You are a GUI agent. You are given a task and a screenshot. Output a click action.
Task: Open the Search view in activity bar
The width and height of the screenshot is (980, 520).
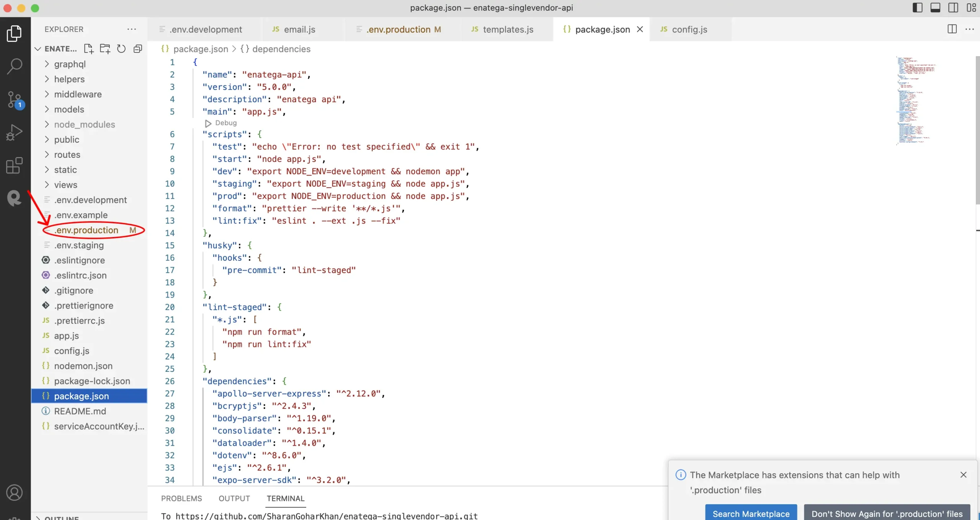[x=15, y=66]
